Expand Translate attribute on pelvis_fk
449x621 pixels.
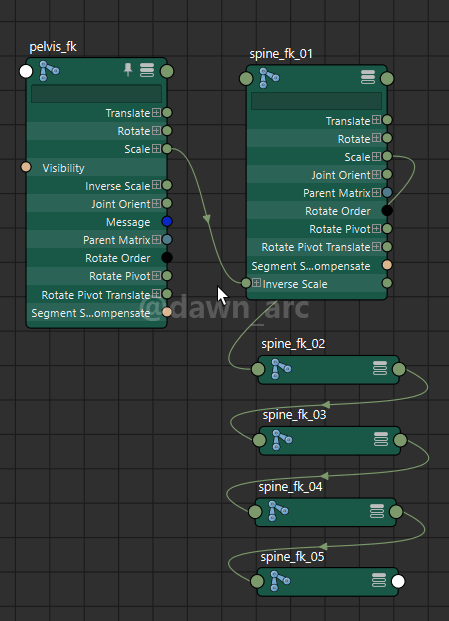(x=156, y=112)
